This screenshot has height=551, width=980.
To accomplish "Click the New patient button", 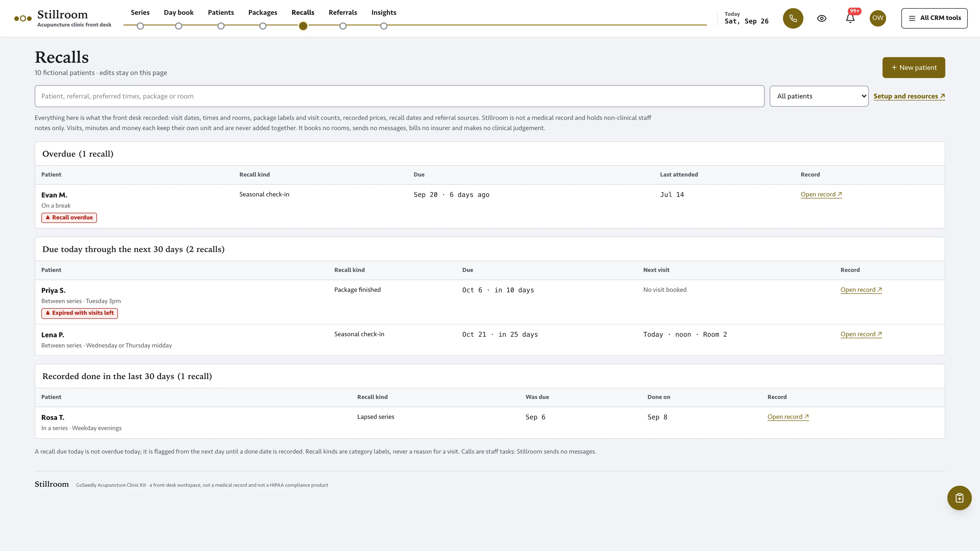I will tap(914, 68).
